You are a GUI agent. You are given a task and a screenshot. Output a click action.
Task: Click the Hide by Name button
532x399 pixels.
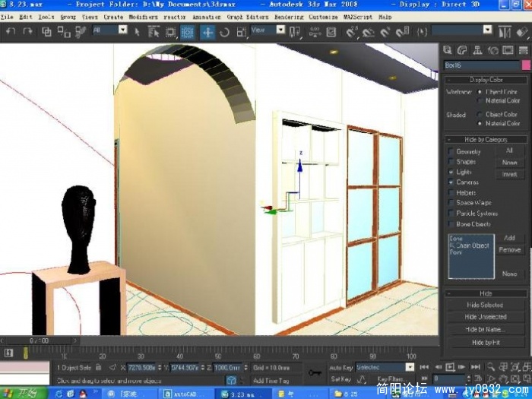[x=485, y=329]
